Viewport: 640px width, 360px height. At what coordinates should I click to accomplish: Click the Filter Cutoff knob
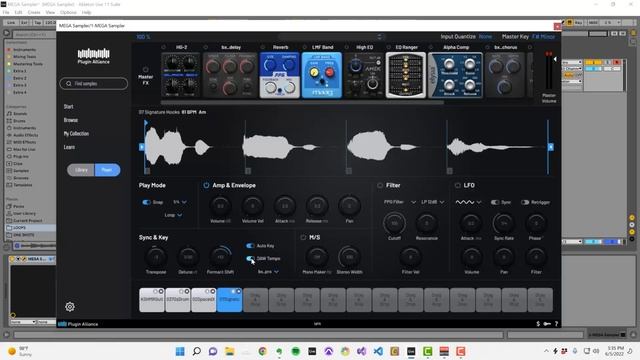[394, 224]
